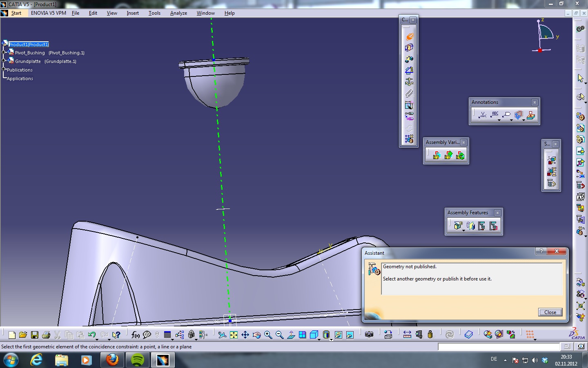Click the Zoom Out magnifier
This screenshot has width=588, height=368.
(279, 335)
